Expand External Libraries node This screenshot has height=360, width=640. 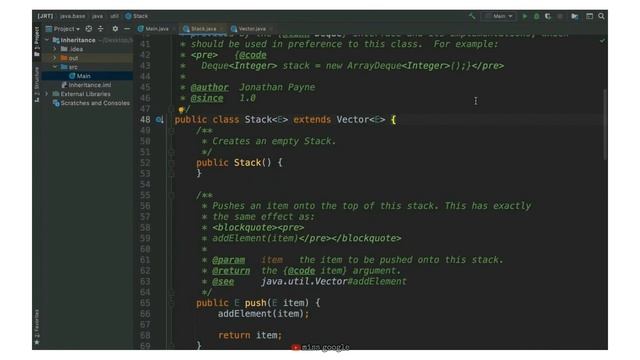47,94
